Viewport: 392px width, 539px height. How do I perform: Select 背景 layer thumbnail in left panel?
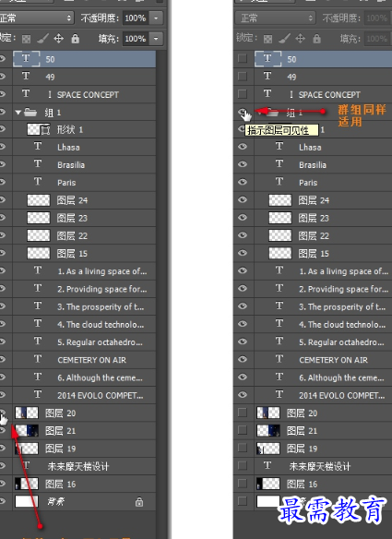27,501
